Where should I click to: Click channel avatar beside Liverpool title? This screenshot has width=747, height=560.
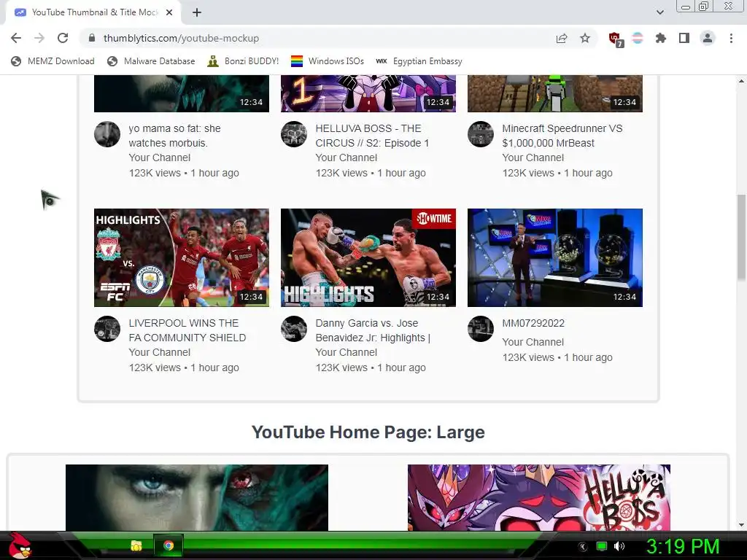(x=107, y=329)
